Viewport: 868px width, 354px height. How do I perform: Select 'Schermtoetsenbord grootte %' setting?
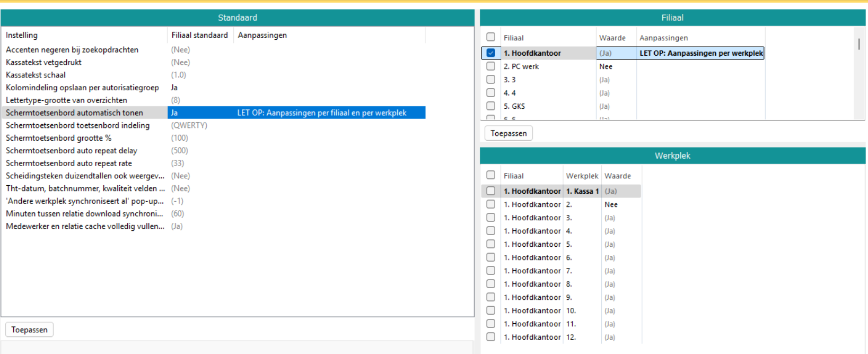tap(58, 138)
